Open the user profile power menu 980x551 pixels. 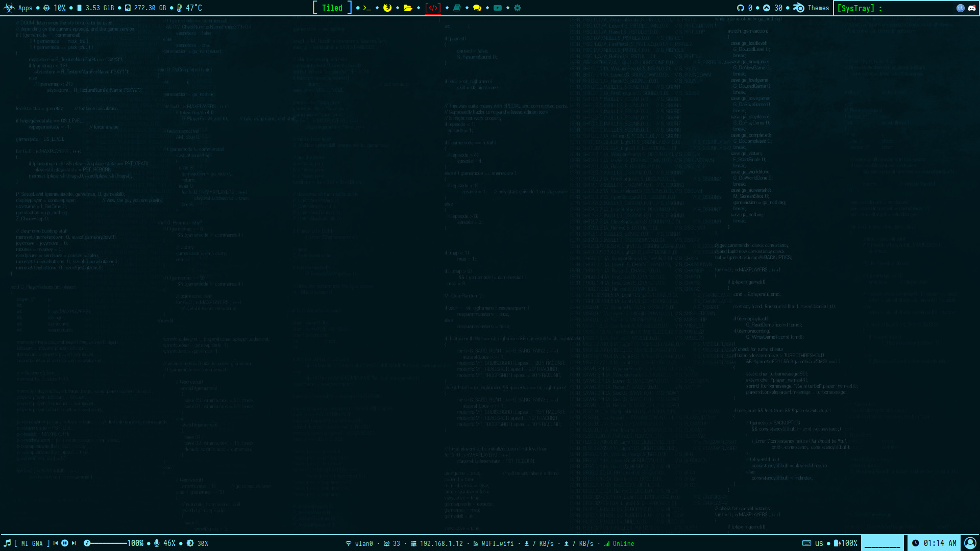click(970, 543)
